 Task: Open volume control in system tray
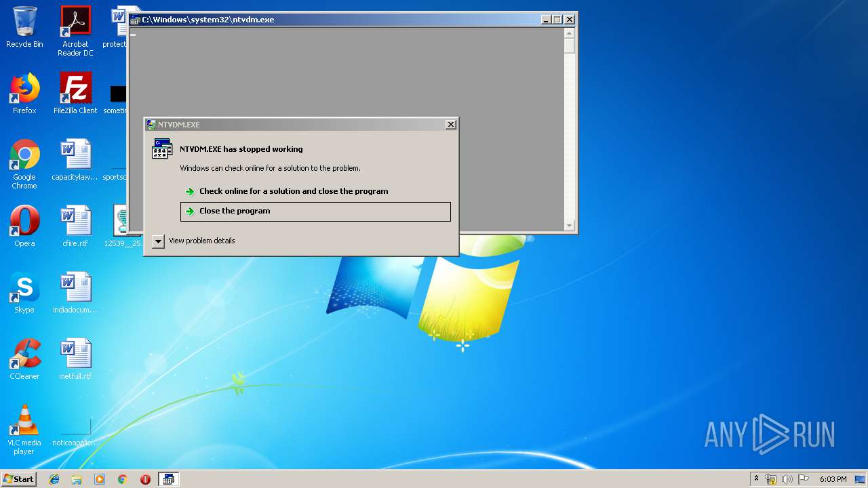(787, 479)
